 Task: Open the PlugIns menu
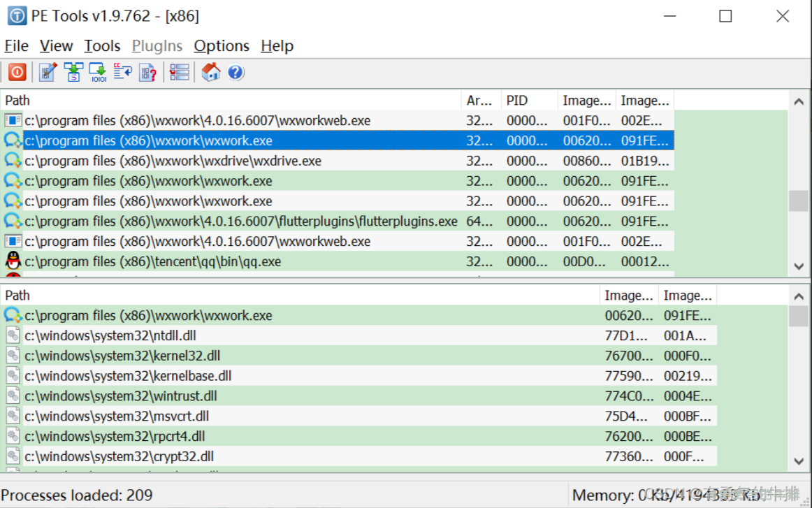157,45
